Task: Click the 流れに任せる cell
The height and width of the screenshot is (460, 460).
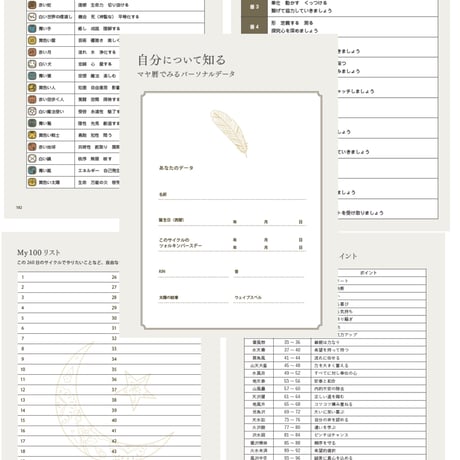Action: point(369,358)
